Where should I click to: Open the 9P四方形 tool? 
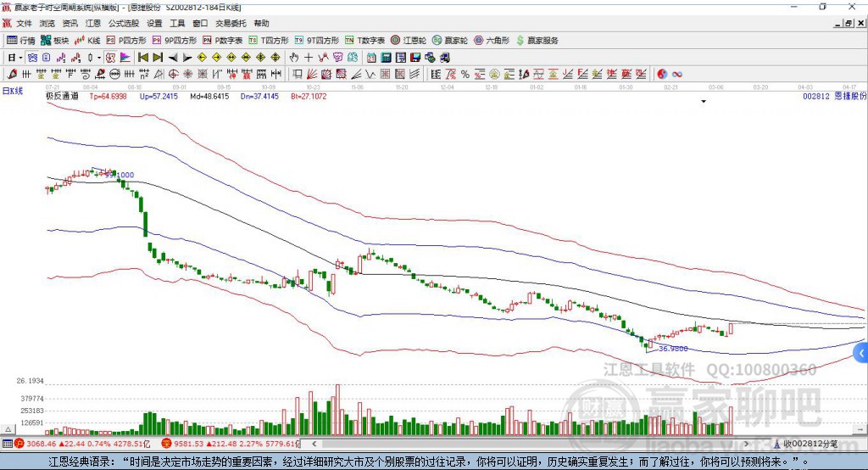pos(175,41)
